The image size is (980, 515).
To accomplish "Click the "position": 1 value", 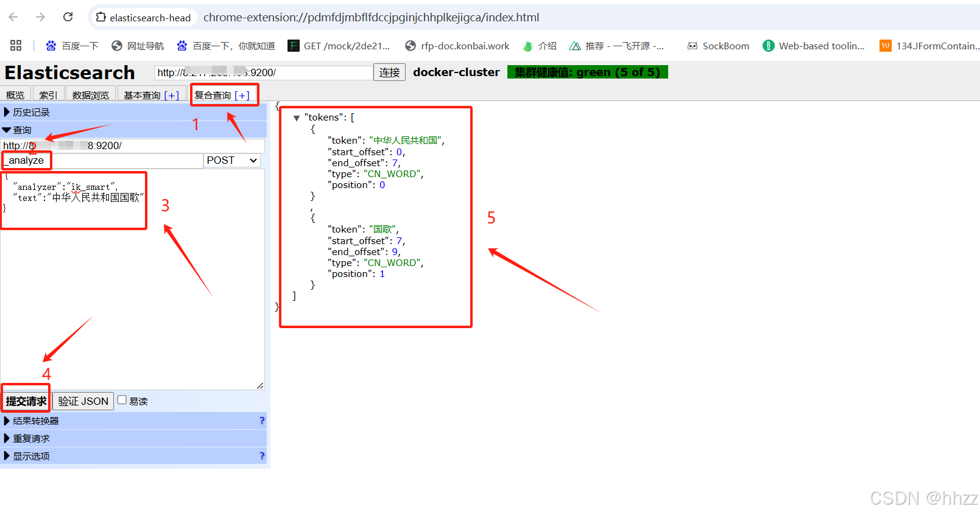I will (x=382, y=274).
